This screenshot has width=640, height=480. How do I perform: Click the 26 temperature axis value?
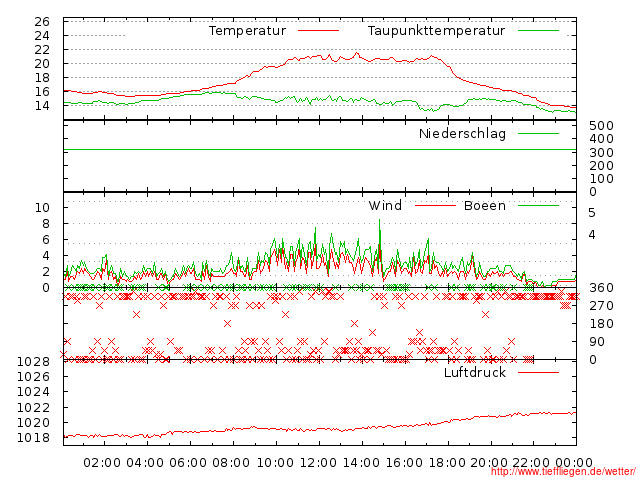[x=42, y=22]
